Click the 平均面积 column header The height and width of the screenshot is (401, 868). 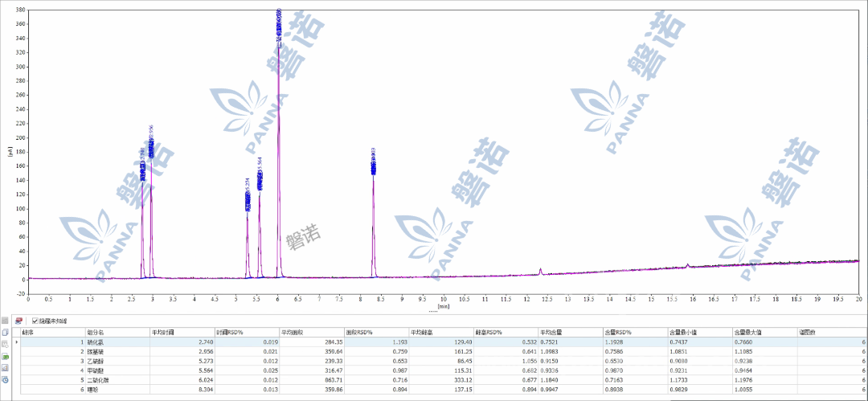[292, 332]
